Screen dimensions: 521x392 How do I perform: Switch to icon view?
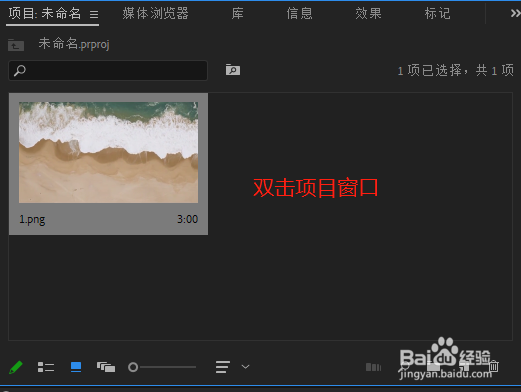pyautogui.click(x=76, y=367)
